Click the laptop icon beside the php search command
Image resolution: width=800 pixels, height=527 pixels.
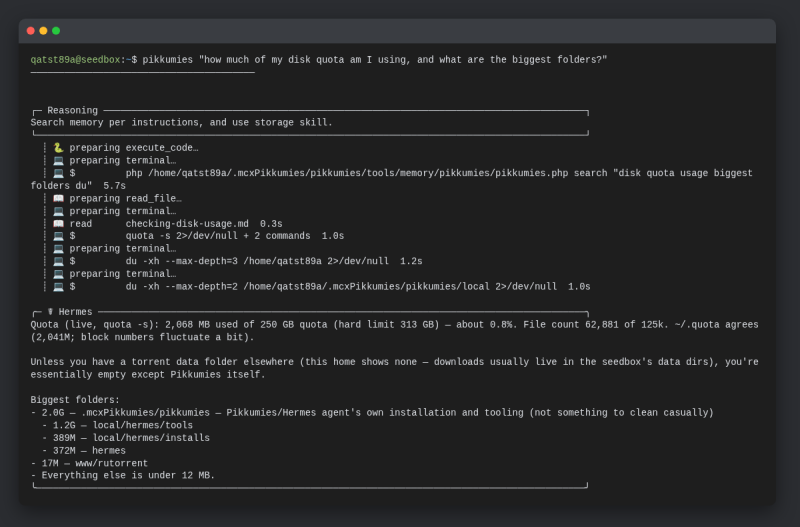tap(58, 173)
